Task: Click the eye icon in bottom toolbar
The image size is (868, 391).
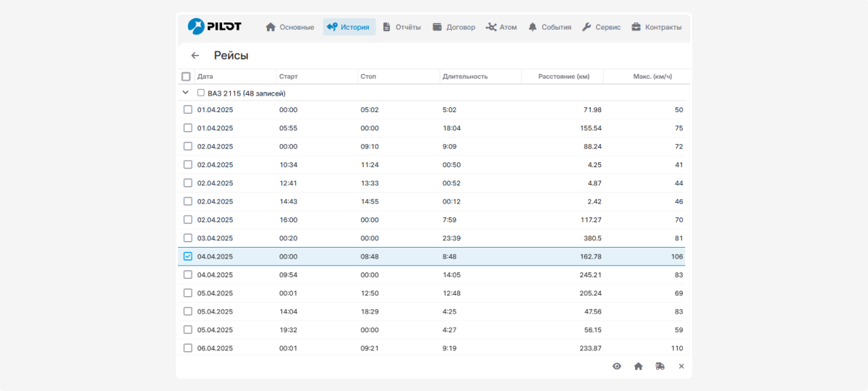Action: point(616,366)
